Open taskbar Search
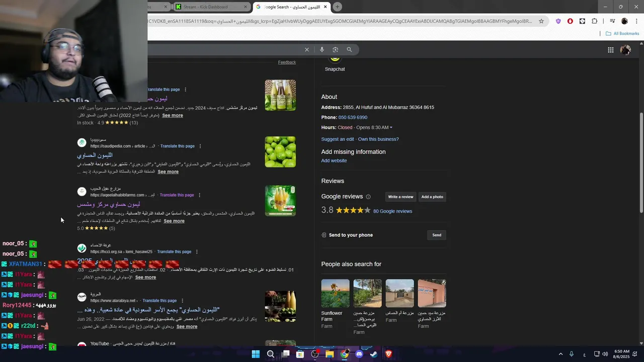 (271, 354)
